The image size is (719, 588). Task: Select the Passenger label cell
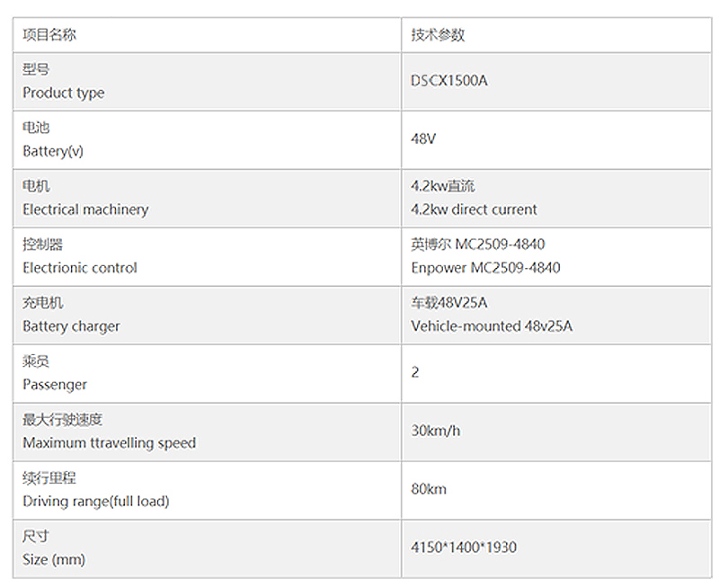click(x=55, y=385)
